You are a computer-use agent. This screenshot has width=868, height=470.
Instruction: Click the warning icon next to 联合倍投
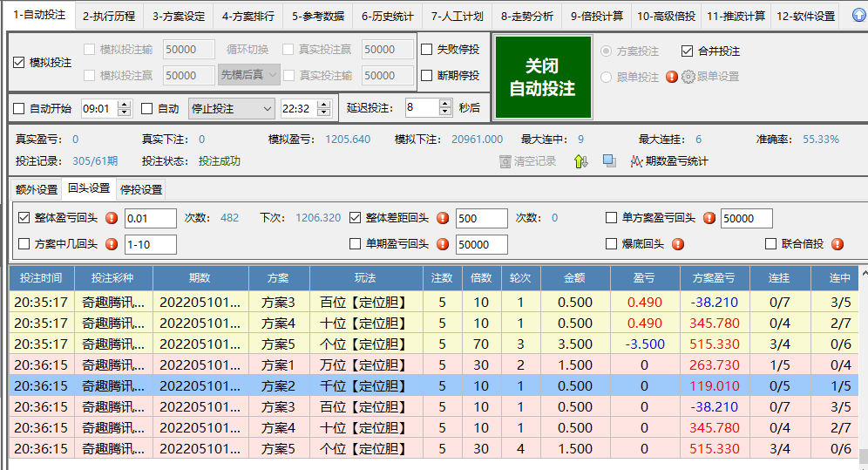click(837, 244)
